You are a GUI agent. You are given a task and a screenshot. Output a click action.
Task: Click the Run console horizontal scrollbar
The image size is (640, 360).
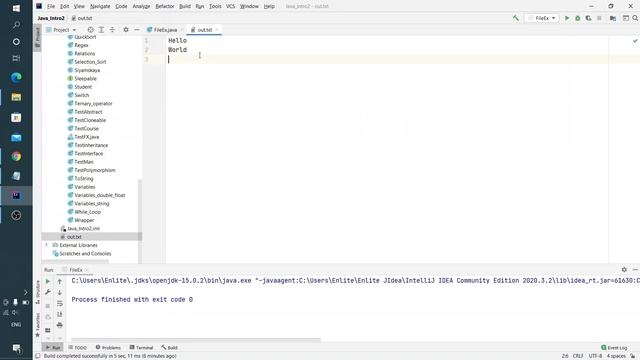pos(196,339)
